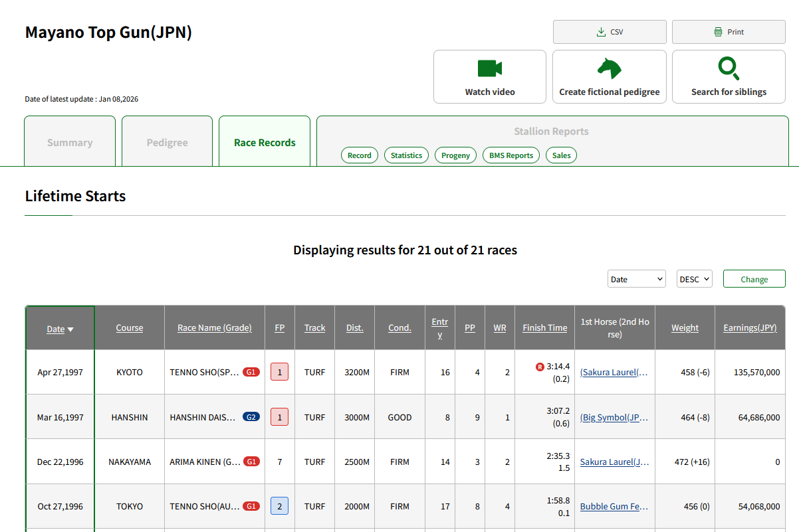Click the NAKAYAMA course cell
This screenshot has width=799, height=532.
130,462
